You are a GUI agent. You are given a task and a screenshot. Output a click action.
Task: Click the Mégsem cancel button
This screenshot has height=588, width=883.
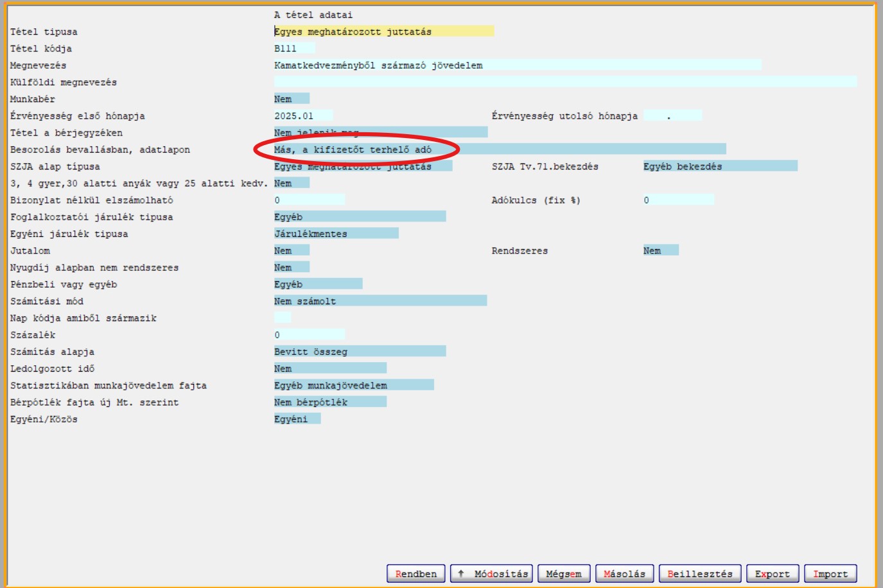[x=563, y=574]
